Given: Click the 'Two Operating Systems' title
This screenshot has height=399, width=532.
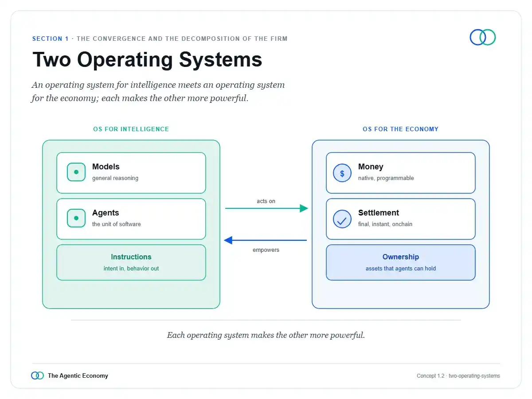Looking at the screenshot, I should pos(147,59).
